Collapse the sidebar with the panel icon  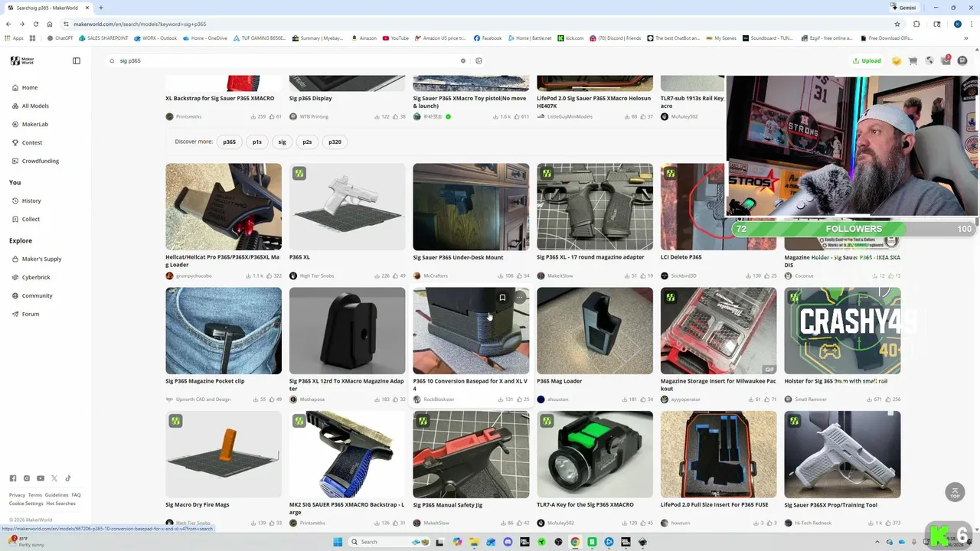(77, 60)
